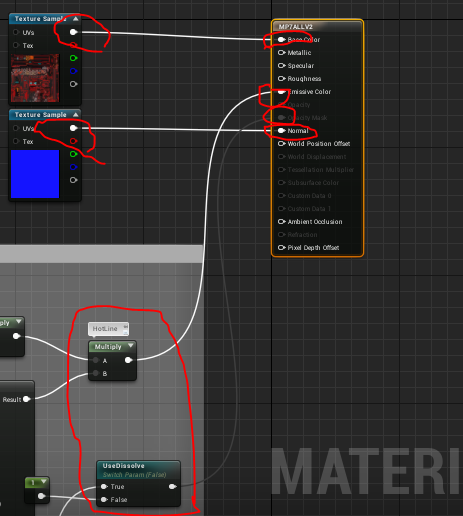Click the disabled Custom Data 1 pin
Image resolution: width=463 pixels, height=516 pixels.
(x=282, y=209)
